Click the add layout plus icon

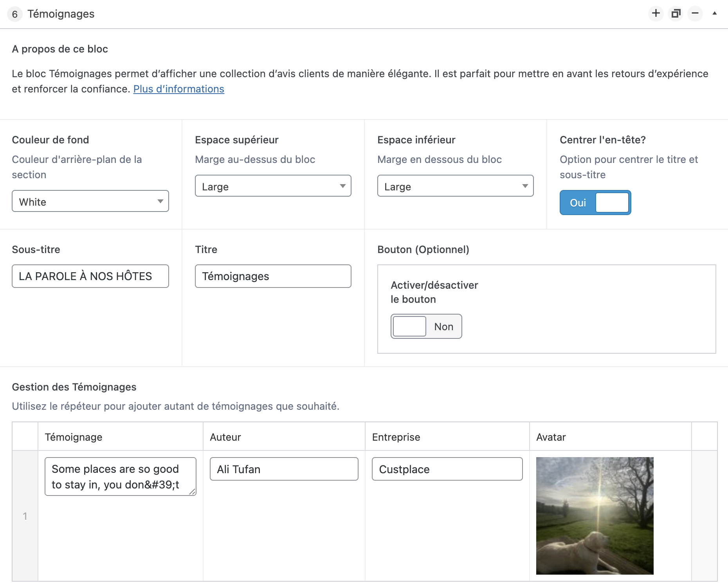(x=656, y=14)
